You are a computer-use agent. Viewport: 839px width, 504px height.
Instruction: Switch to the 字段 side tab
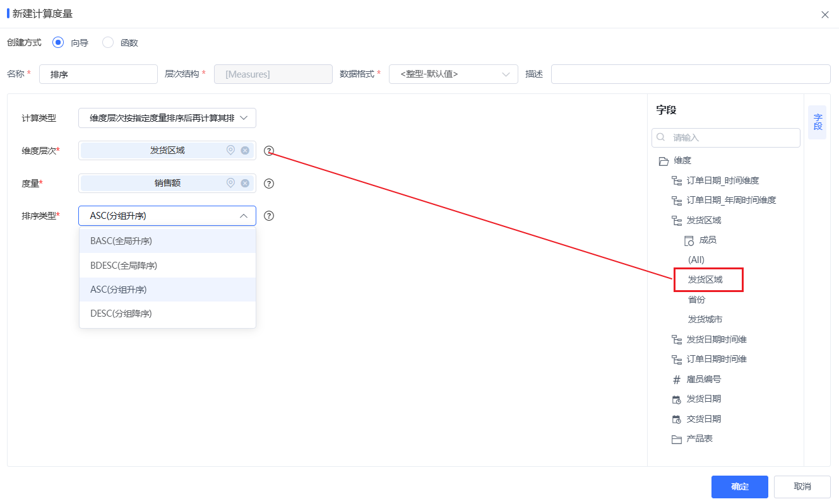(818, 122)
